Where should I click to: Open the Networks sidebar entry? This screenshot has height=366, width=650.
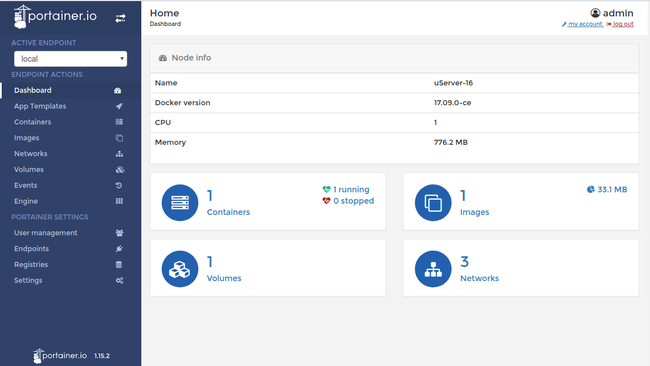coord(31,153)
